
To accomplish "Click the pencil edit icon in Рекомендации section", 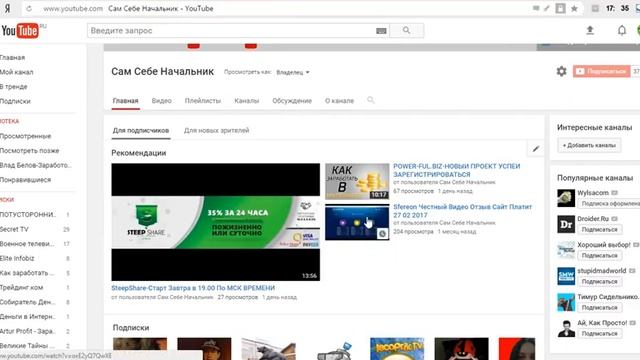I will click(x=536, y=149).
